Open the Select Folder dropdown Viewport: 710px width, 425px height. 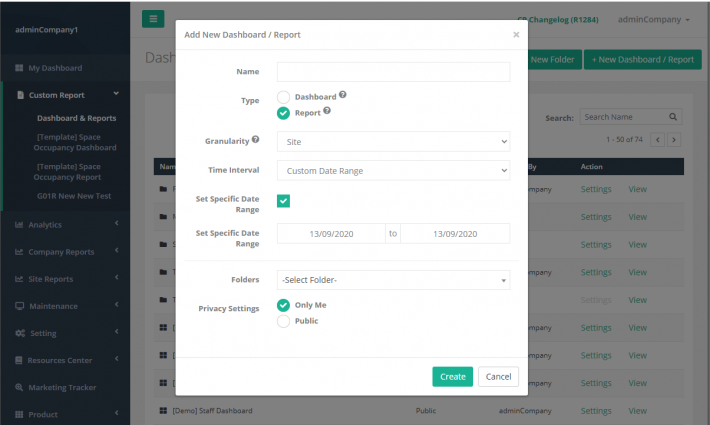(393, 280)
